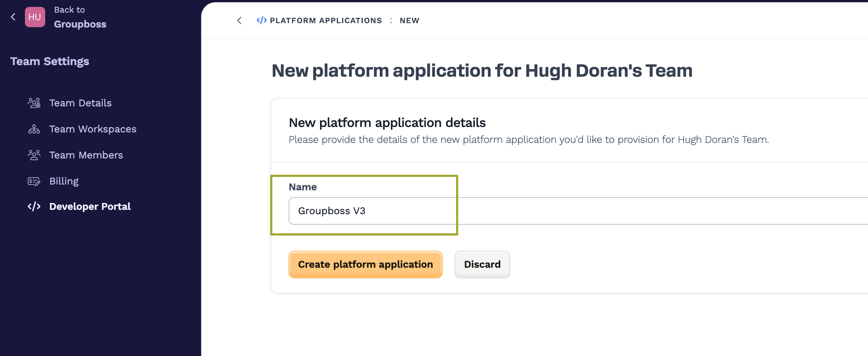Click the blue code icon in breadcrumb
The height and width of the screenshot is (356, 868).
click(x=261, y=21)
